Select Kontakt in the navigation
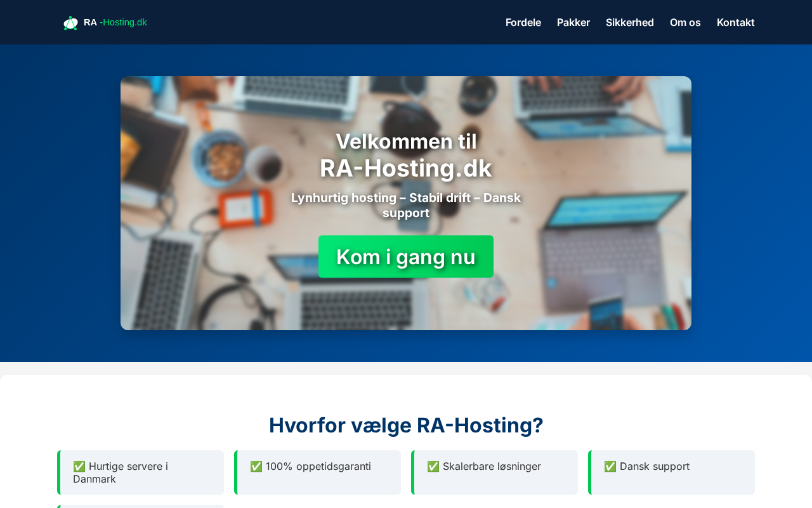Screen dimensions: 812x508 point(736,22)
